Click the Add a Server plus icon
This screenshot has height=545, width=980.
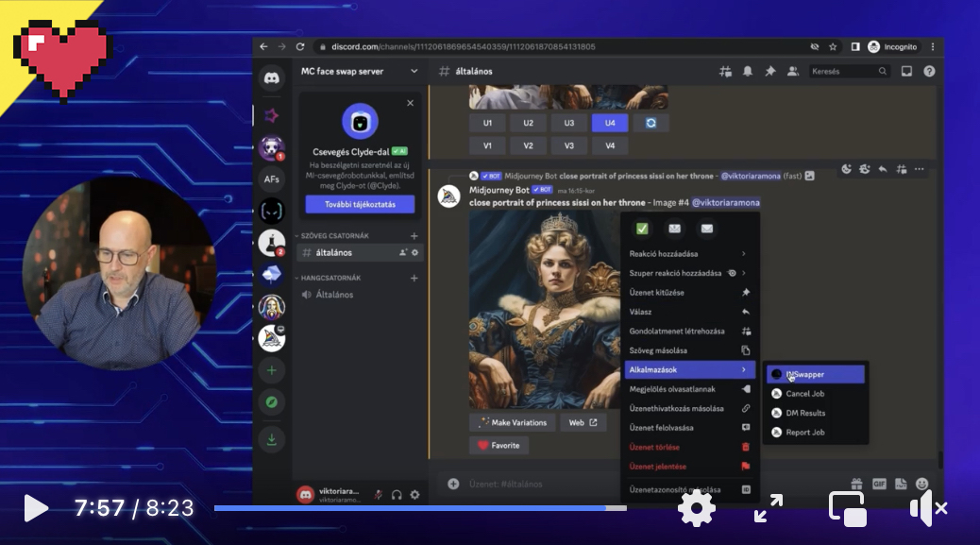click(x=272, y=371)
